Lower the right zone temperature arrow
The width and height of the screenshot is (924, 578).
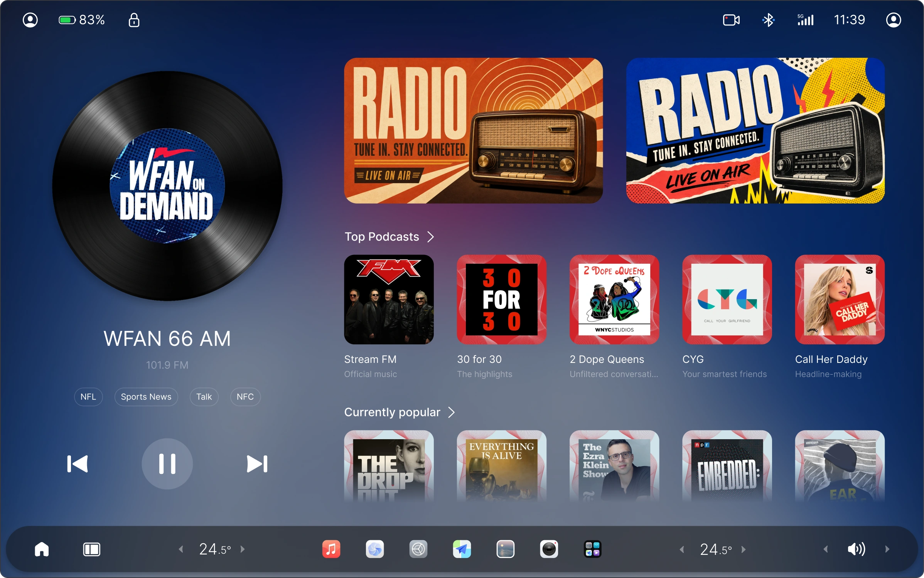pyautogui.click(x=682, y=549)
